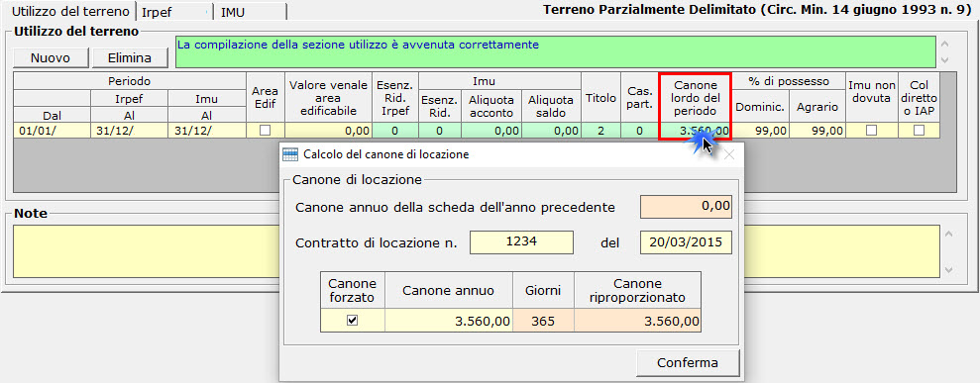Click the Imu Esenz. Rid. cell

tap(439, 131)
